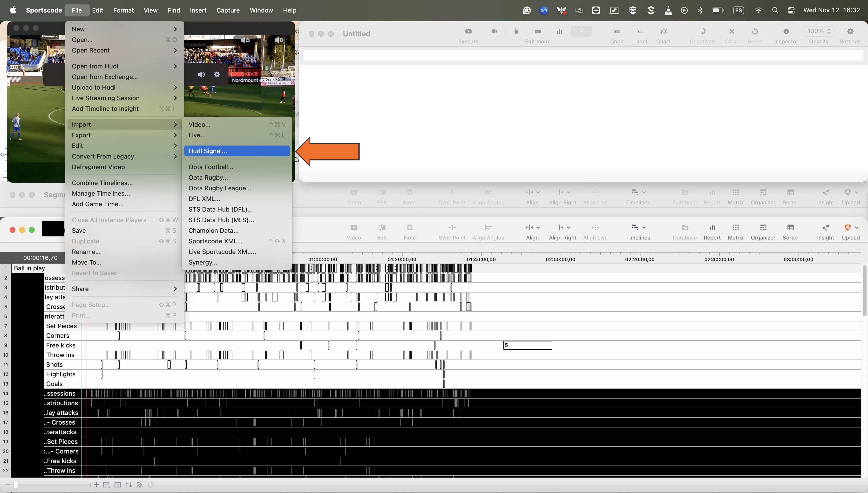
Task: Click the Reset arrow icon
Action: point(754,32)
